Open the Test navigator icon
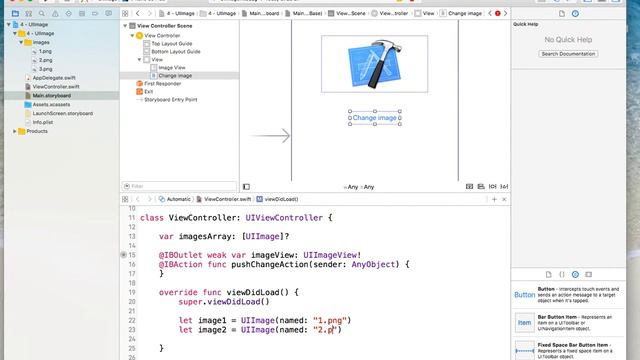 pyautogui.click(x=68, y=13)
